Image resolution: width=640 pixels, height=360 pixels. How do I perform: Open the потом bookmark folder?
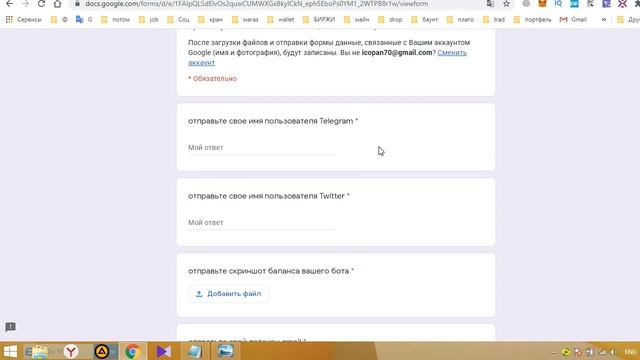tap(115, 19)
